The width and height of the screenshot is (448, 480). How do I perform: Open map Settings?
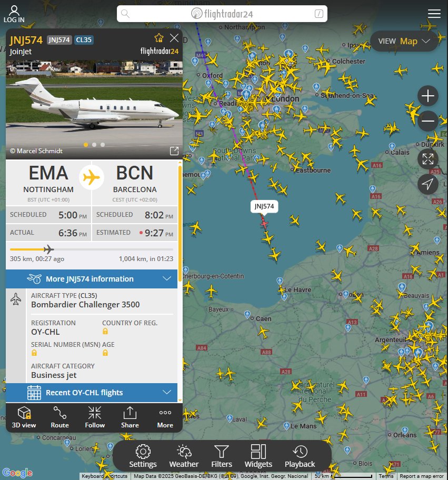pos(143,456)
